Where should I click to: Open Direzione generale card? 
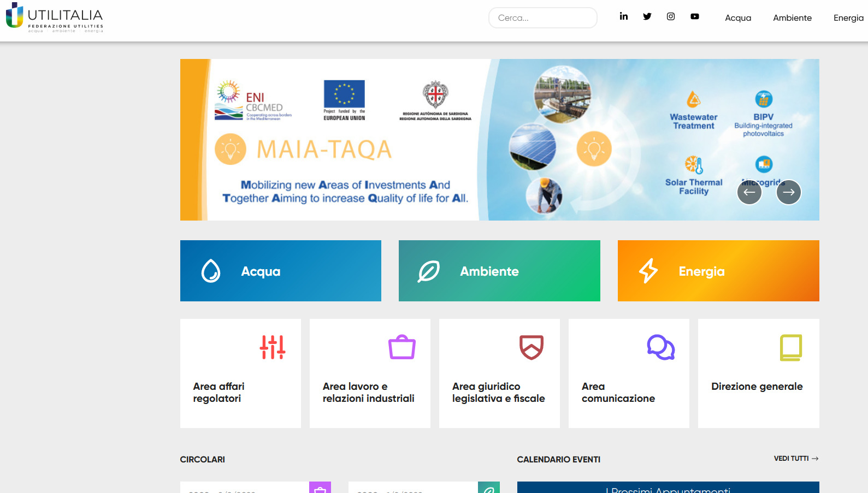click(x=759, y=373)
